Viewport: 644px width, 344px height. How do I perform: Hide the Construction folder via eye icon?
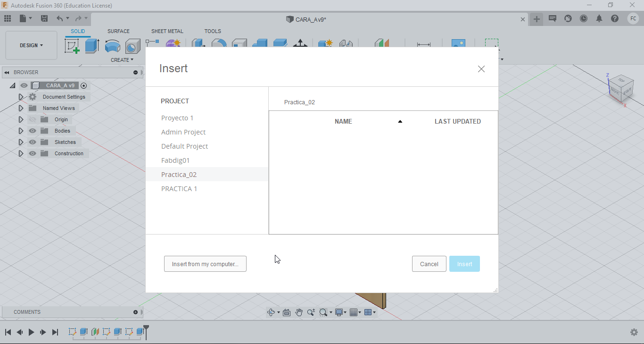tap(33, 153)
